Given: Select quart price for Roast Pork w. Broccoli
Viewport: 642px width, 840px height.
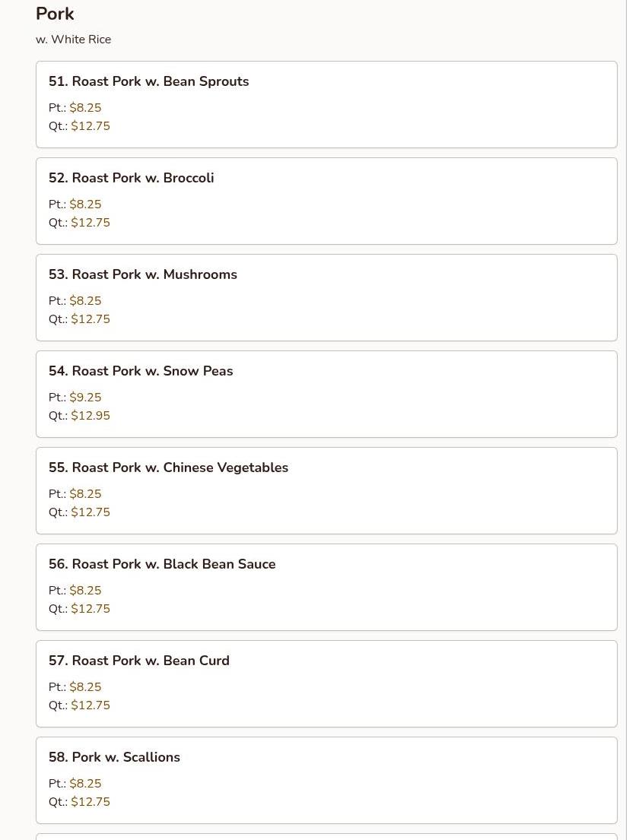Looking at the screenshot, I should (x=91, y=223).
